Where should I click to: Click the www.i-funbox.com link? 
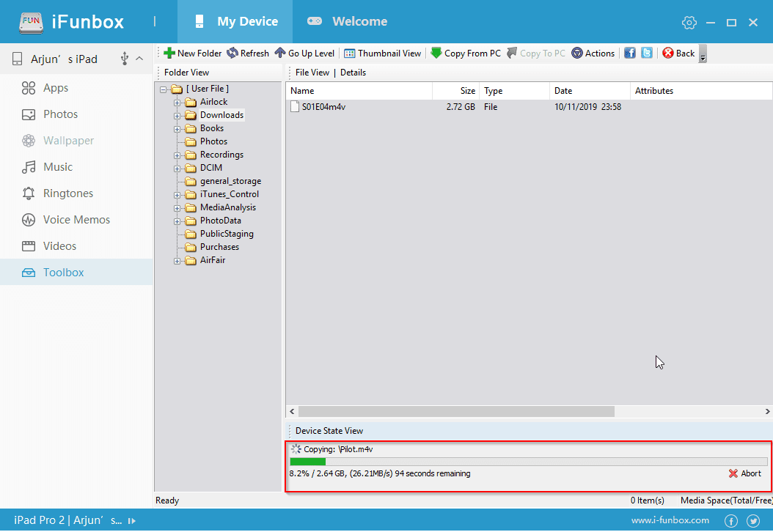(x=670, y=521)
